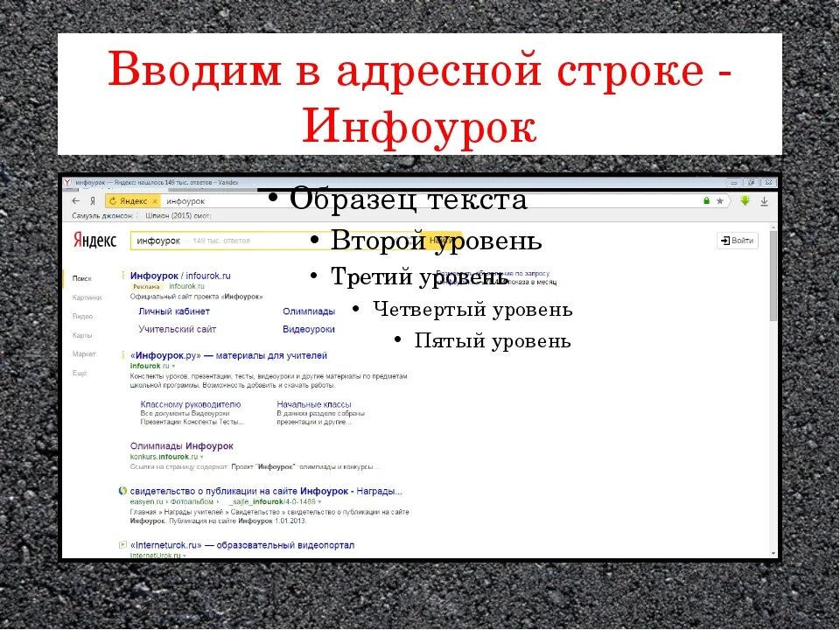
Task: Close the Яндекс tab chip
Action: click(x=155, y=201)
